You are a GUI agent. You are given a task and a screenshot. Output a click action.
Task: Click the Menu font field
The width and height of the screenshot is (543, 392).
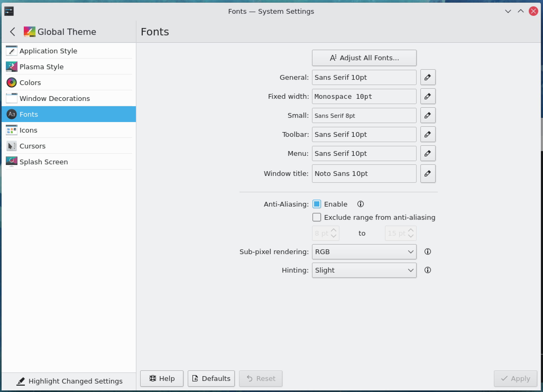coord(364,153)
